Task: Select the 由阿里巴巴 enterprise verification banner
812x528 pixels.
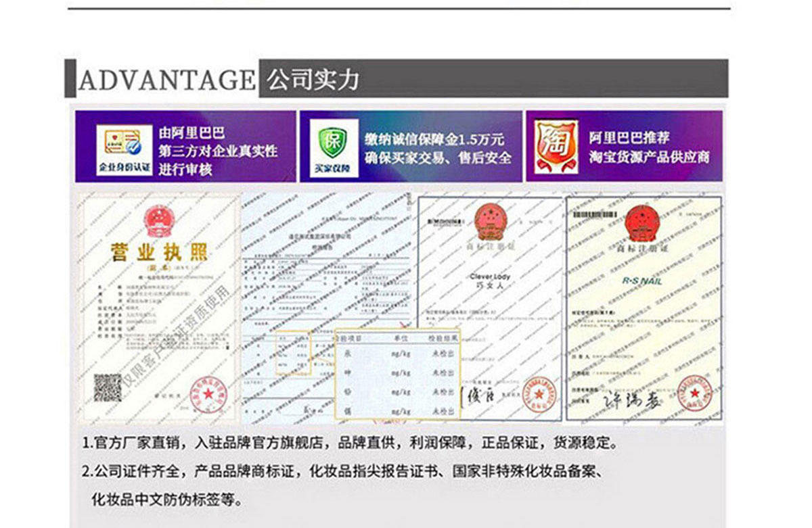Action: coord(185,147)
